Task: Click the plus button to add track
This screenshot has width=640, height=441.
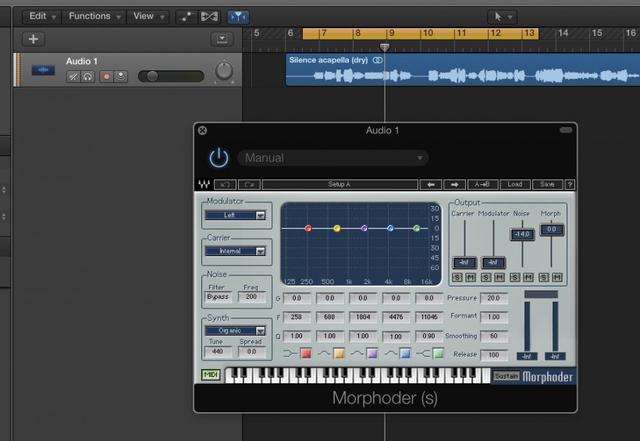Action: (33, 39)
